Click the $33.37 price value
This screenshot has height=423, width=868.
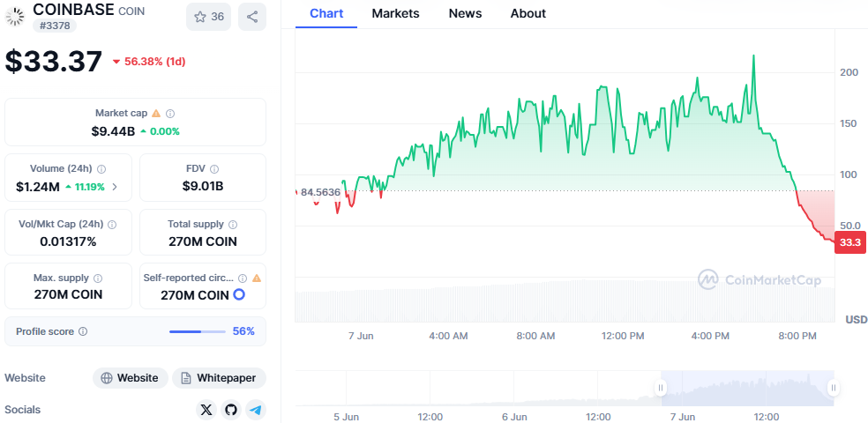(54, 62)
